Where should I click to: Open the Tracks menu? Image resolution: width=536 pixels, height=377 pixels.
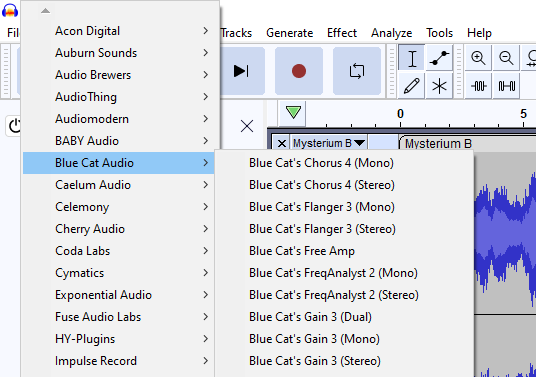236,33
